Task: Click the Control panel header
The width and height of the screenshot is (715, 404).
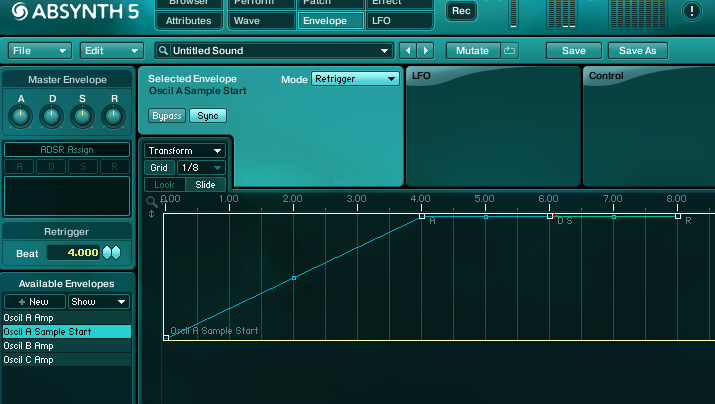Action: [x=606, y=76]
